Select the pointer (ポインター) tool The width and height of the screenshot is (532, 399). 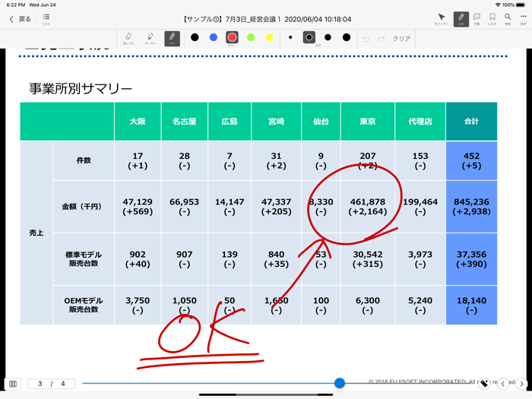click(x=442, y=19)
